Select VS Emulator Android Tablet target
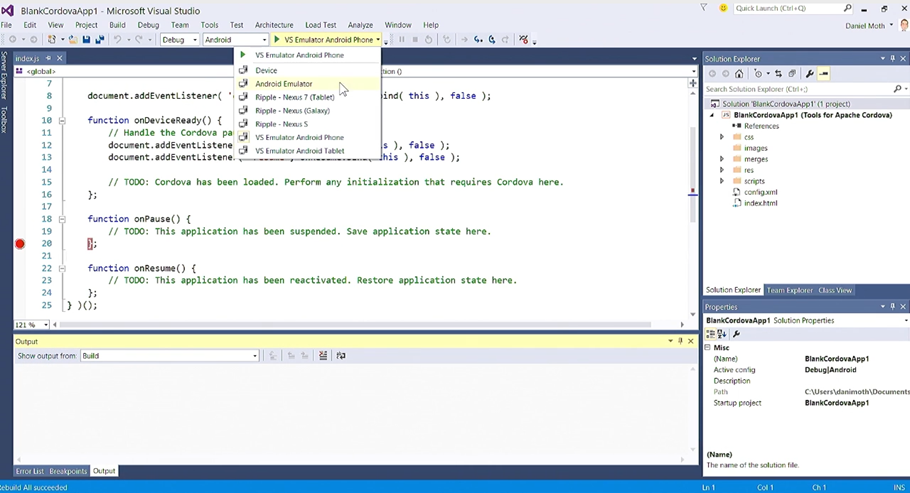This screenshot has width=910, height=493. pos(308,150)
